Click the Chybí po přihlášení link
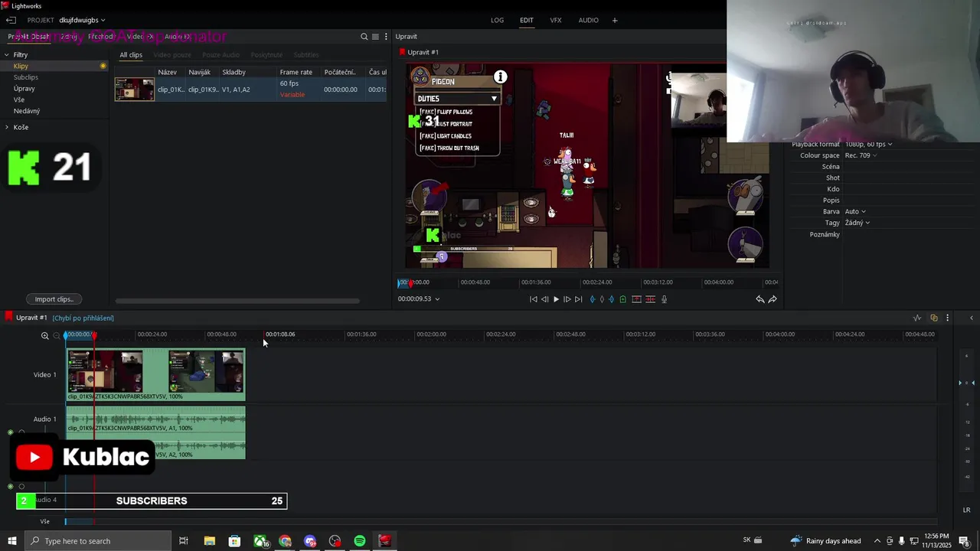Viewport: 980px width, 551px height. [x=83, y=318]
